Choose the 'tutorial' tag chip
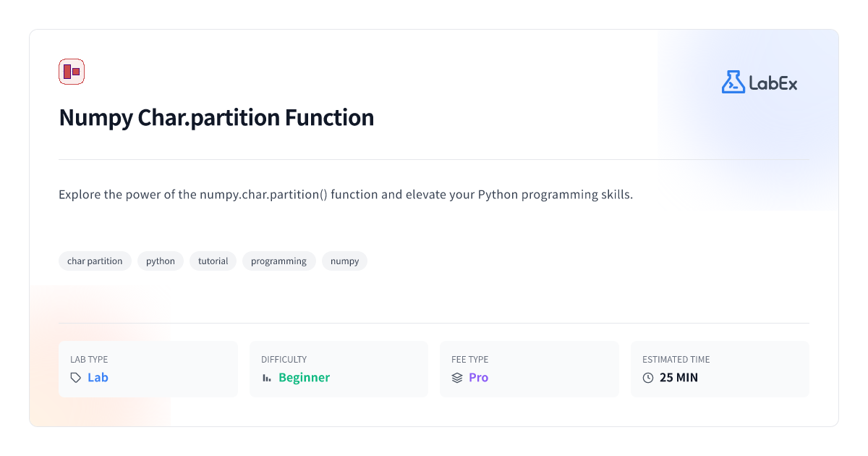The height and width of the screenshot is (456, 868). (213, 261)
